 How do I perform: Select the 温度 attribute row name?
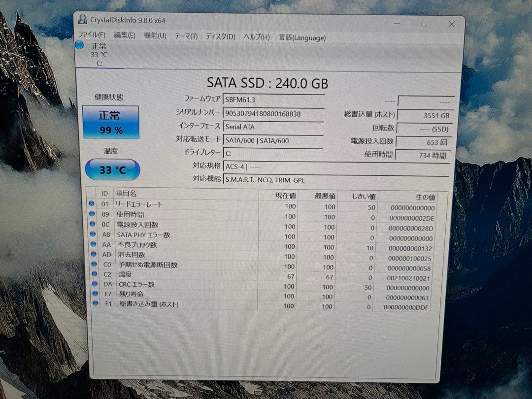click(x=125, y=274)
